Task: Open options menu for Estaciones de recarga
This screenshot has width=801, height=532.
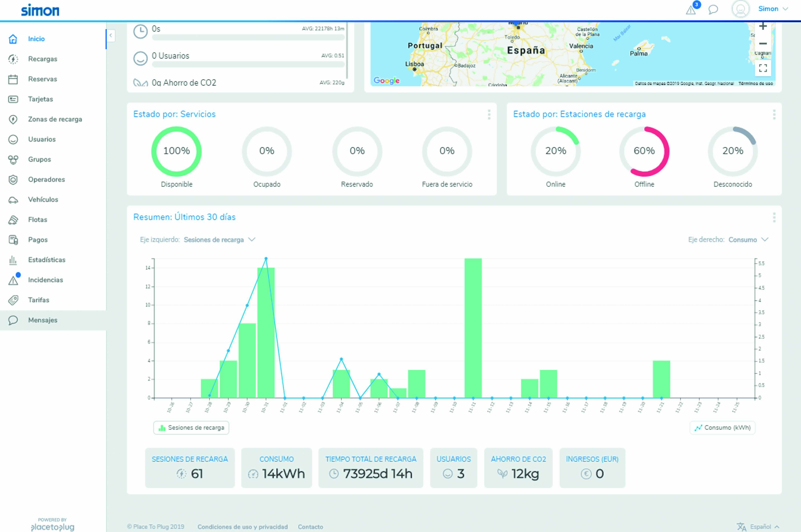Action: coord(774,114)
